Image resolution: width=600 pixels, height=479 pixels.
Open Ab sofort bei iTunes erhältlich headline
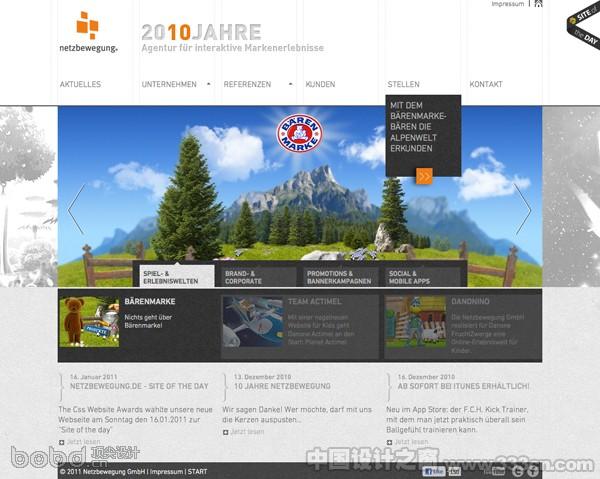(464, 386)
